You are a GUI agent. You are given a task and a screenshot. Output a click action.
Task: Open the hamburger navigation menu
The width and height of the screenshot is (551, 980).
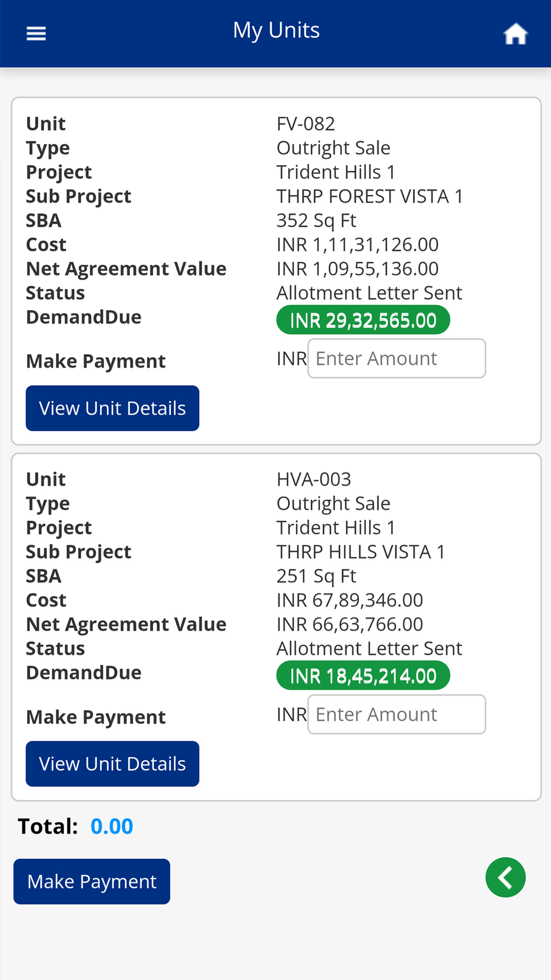pyautogui.click(x=36, y=34)
